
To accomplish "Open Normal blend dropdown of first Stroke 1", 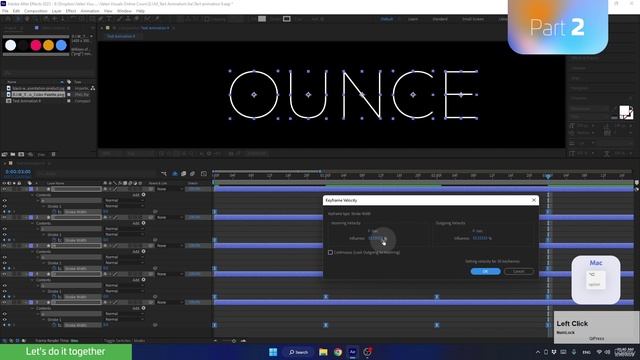I will [124, 206].
